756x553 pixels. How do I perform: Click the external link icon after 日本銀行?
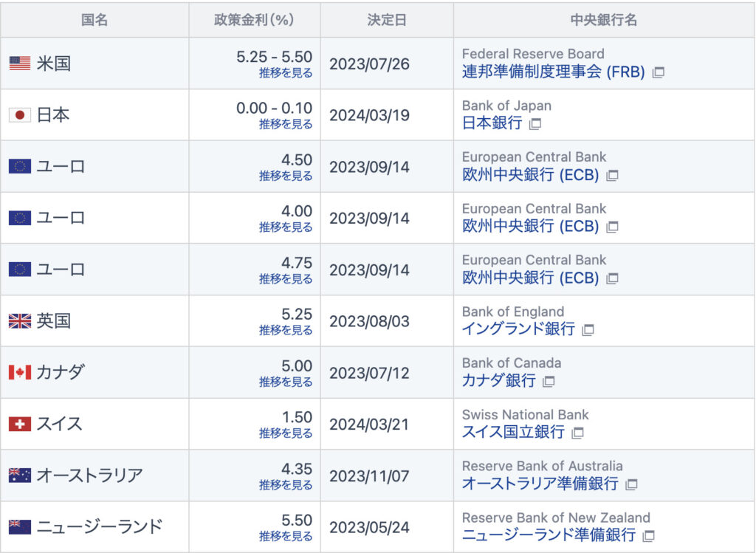535,124
